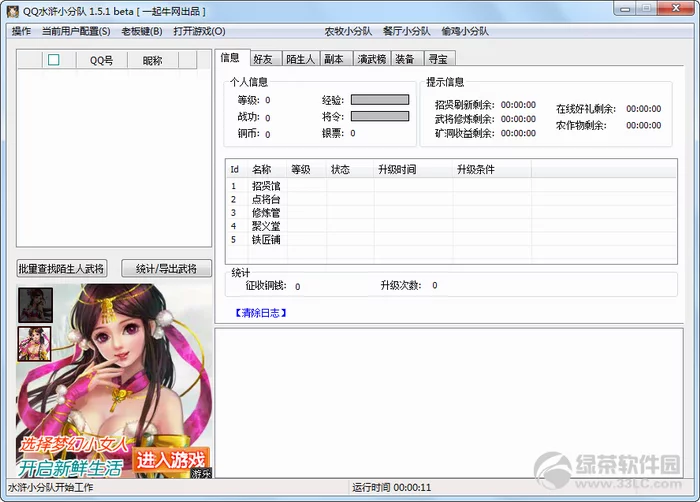Switch to the 装备 tab
Screen dimensions: 700x502
coord(405,59)
